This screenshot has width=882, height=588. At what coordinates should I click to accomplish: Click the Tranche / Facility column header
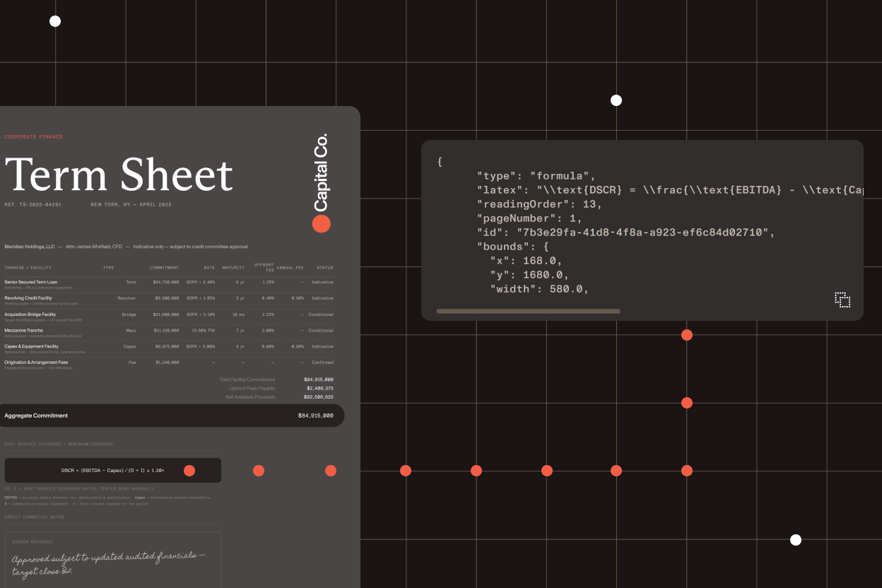[x=27, y=268]
